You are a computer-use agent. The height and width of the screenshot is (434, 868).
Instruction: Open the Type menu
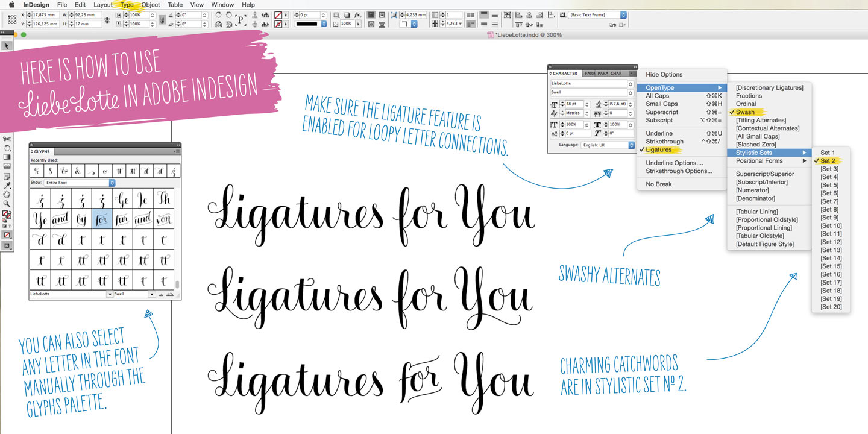point(127,5)
